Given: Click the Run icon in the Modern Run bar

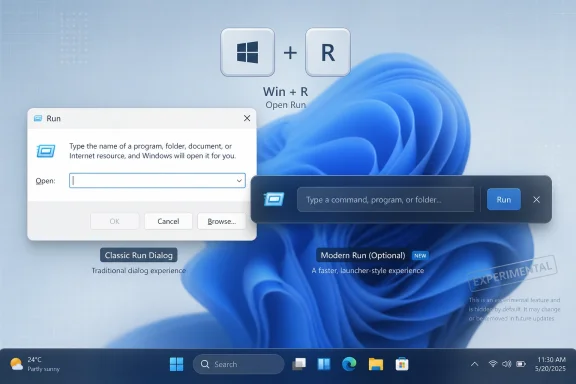Looking at the screenshot, I should pyautogui.click(x=274, y=199).
